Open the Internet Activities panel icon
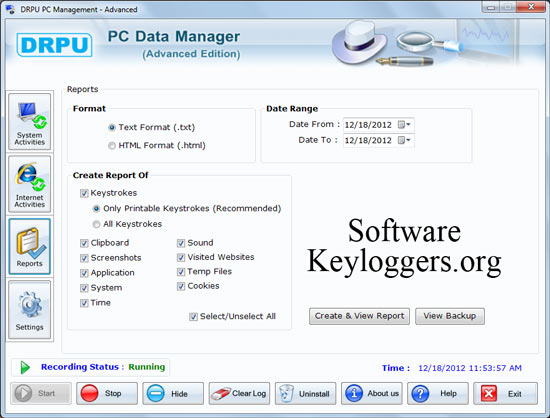550x418 pixels. 30,177
